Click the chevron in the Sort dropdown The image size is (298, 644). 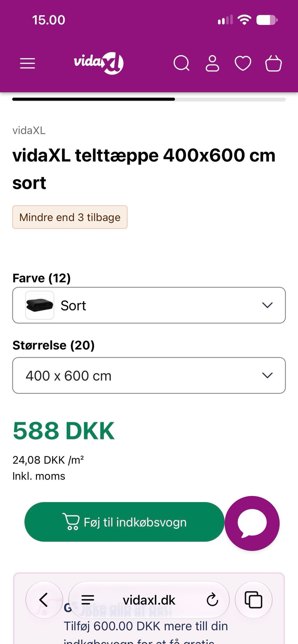click(267, 305)
